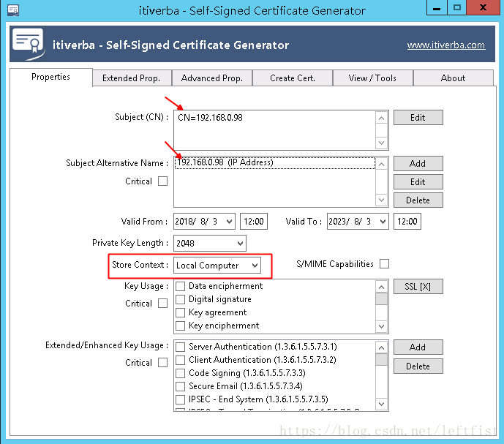This screenshot has height=444, width=504.
Task: Check the Key encipherment option
Action: (x=181, y=326)
